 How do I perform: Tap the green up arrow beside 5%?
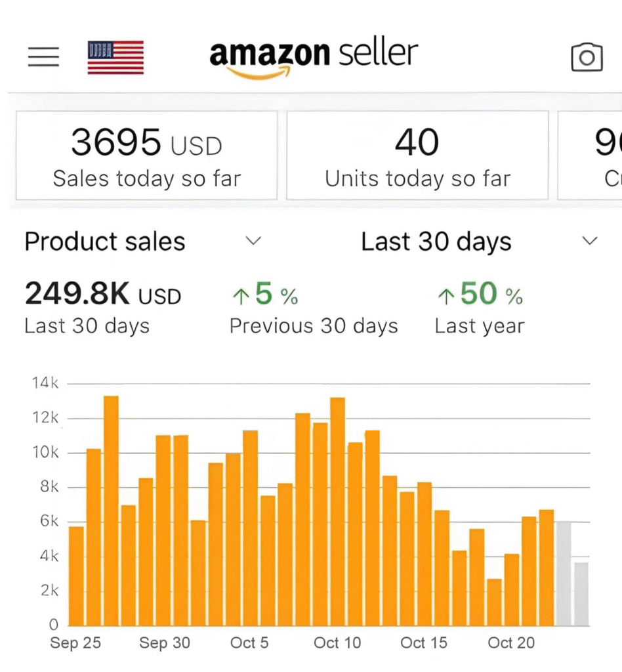pyautogui.click(x=241, y=297)
